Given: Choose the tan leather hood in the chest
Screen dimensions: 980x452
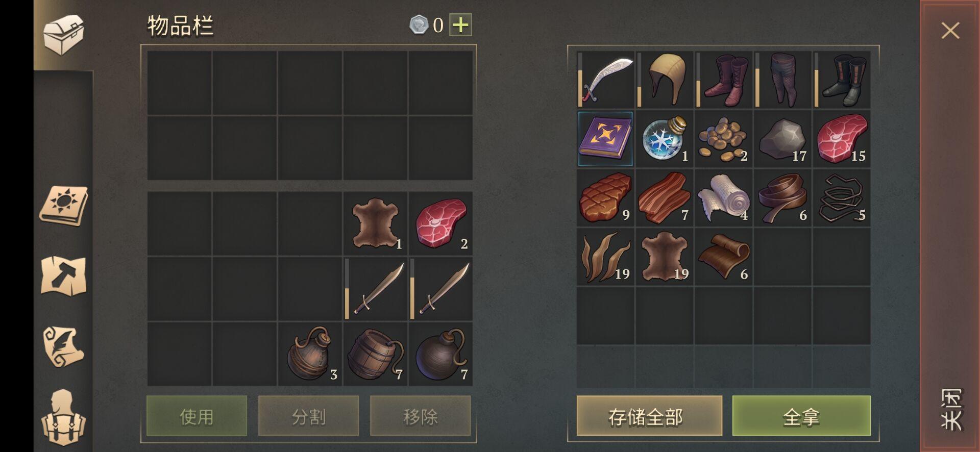Looking at the screenshot, I should coord(665,80).
